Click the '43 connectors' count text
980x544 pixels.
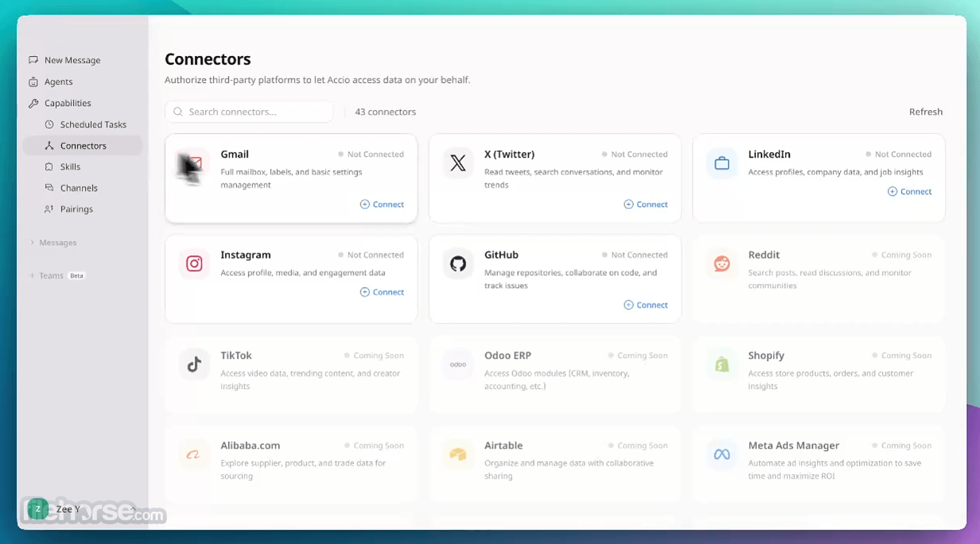click(x=386, y=112)
